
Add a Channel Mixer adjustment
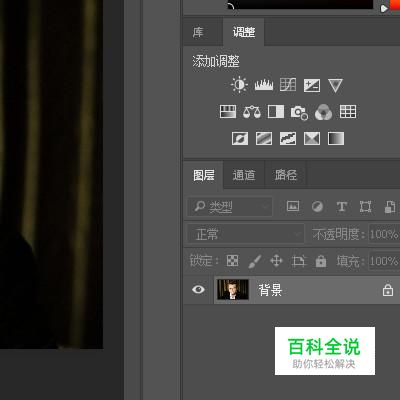pyautogui.click(x=323, y=112)
